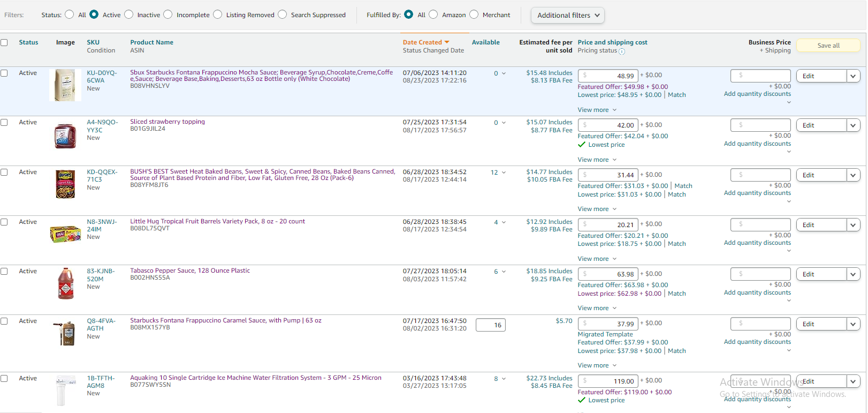Screen dimensions: 868x413
Task: Select the Inactive status filter
Action: click(x=128, y=14)
